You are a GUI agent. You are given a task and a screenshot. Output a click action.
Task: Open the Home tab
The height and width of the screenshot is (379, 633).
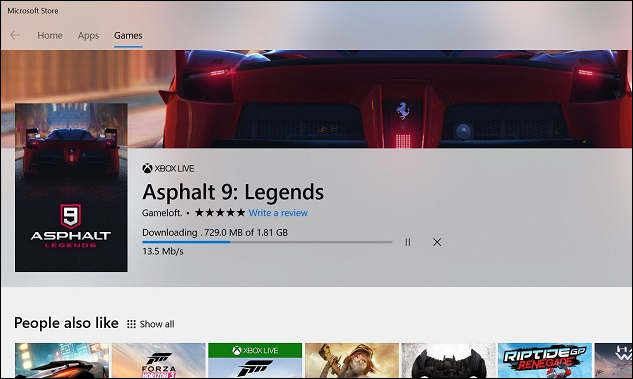pyautogui.click(x=50, y=36)
